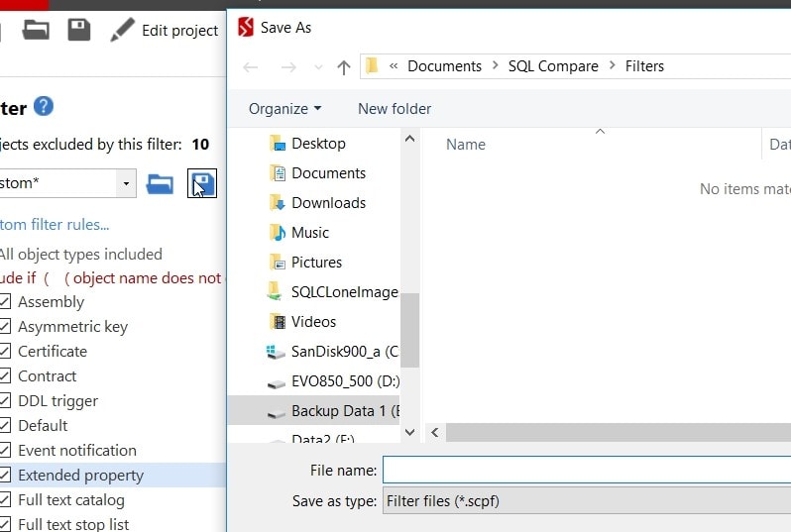Open the filter selection dropdown arrow
Screen dimensions: 791x532
(x=126, y=183)
